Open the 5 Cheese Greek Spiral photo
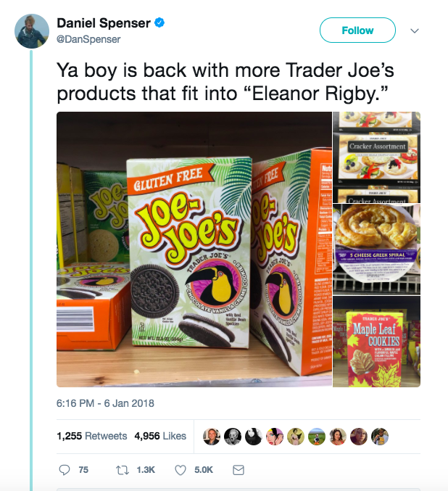 coord(377,249)
